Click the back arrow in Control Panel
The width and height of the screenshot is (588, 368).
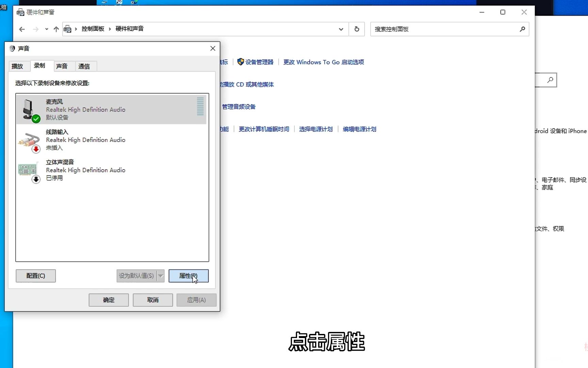tap(22, 29)
